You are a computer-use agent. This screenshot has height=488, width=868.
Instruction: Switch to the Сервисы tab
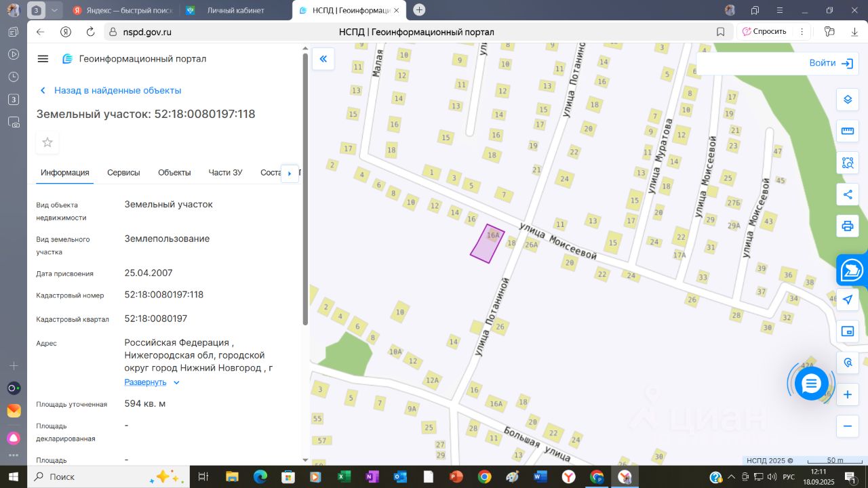[123, 173]
